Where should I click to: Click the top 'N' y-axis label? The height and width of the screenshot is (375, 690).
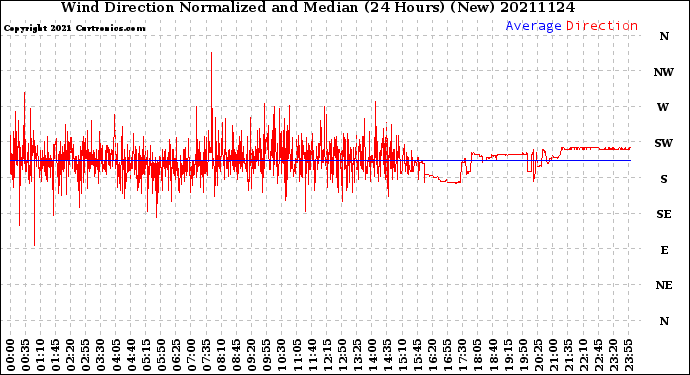[x=664, y=36]
